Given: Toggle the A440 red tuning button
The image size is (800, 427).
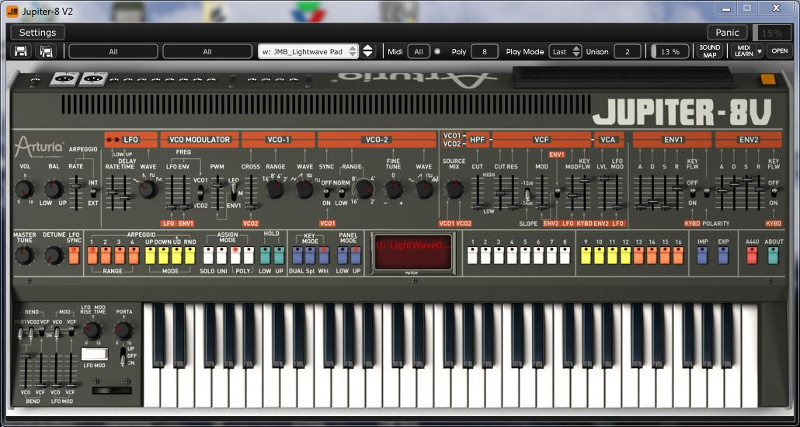Looking at the screenshot, I should (752, 256).
